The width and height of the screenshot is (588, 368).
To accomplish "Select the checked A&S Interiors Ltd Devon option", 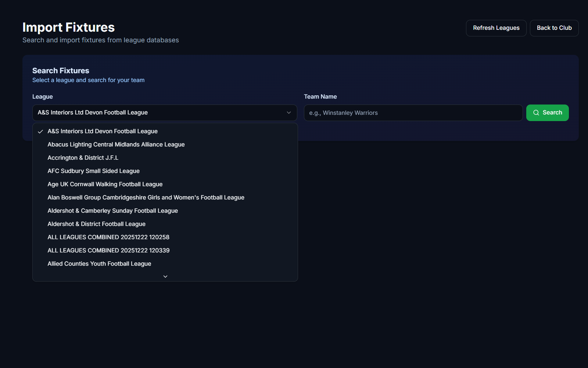I will (103, 131).
